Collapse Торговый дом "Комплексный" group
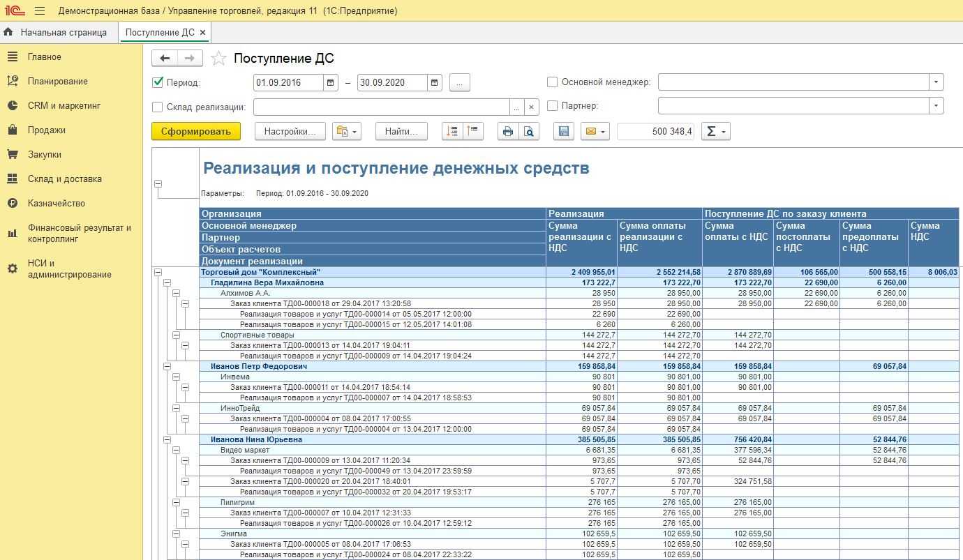 [158, 272]
